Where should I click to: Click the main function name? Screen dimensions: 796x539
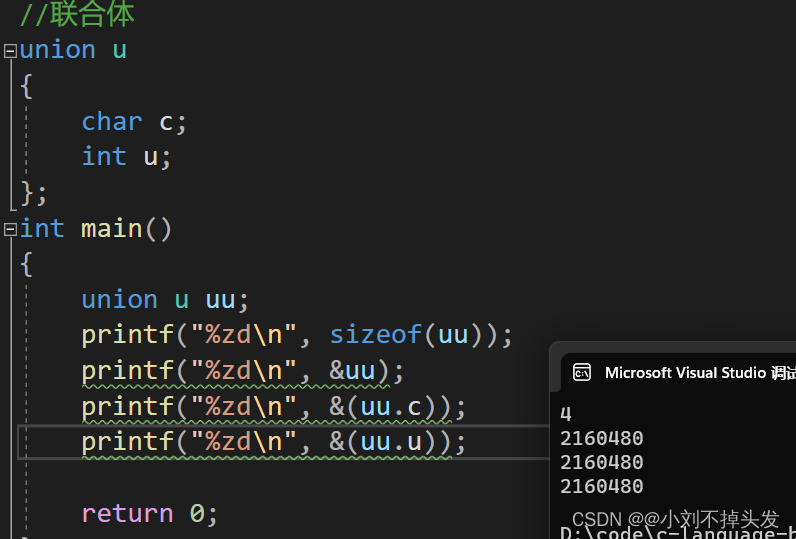click(112, 229)
